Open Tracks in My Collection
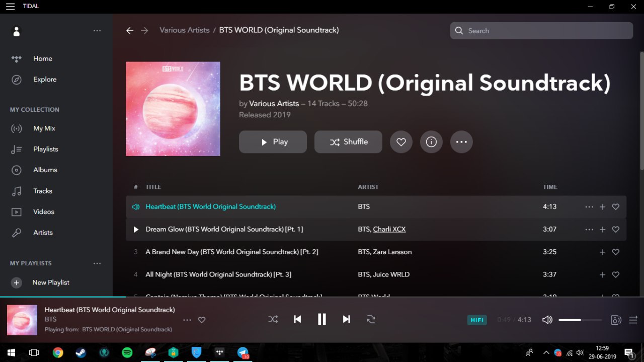Screen dimensions: 644x362 (43, 191)
